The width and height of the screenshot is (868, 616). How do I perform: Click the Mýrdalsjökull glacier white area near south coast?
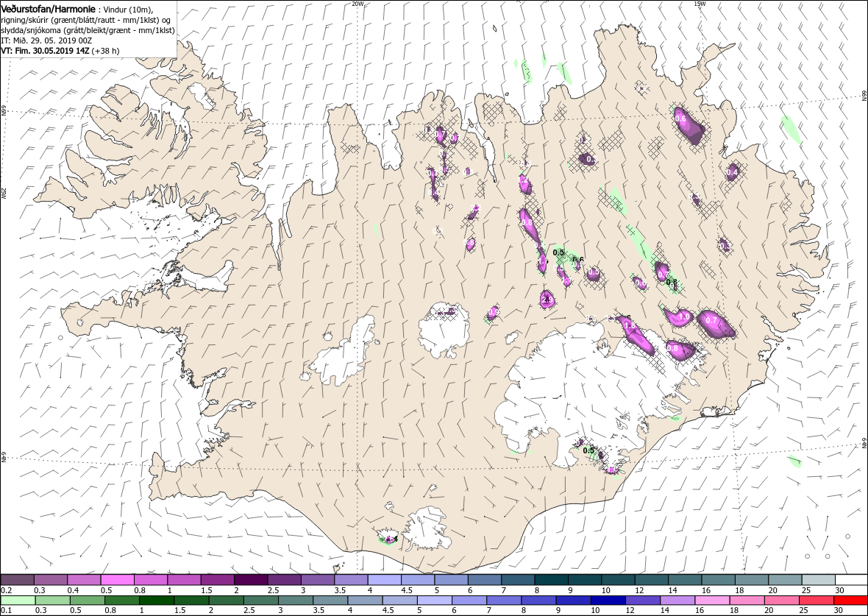point(427,529)
